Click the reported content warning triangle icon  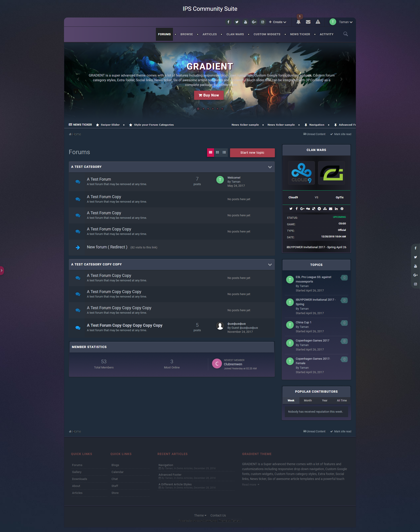click(x=318, y=22)
